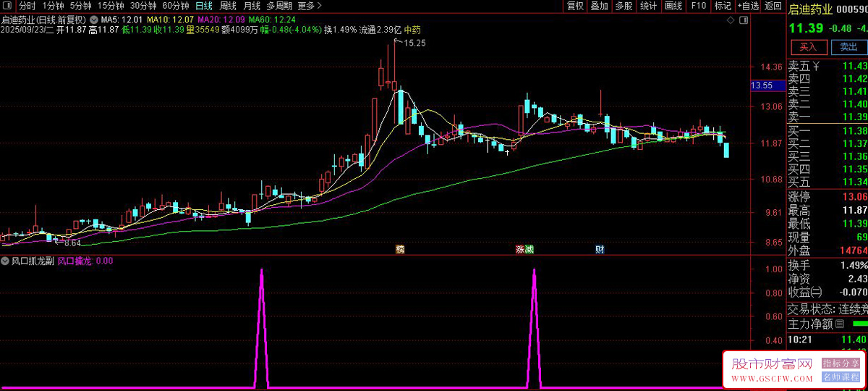Screen dimensions: 868x391
Task: Click the MA10: 12.07 label
Action: (169, 18)
